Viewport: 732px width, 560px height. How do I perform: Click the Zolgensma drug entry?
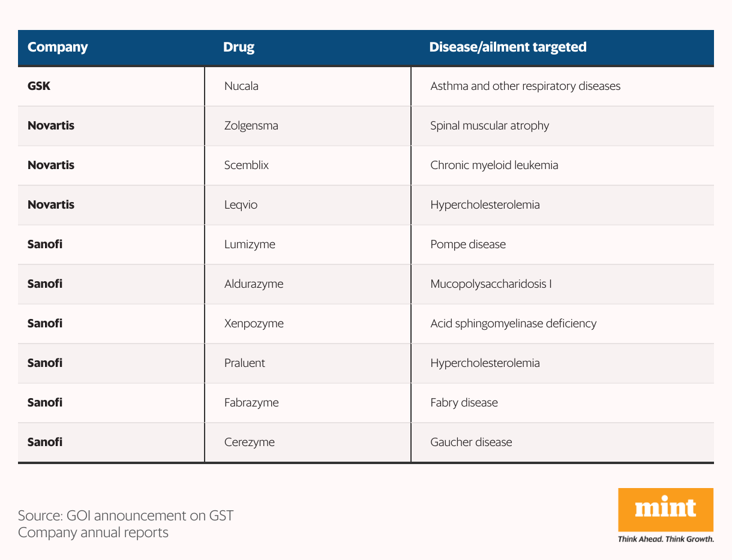click(x=251, y=126)
